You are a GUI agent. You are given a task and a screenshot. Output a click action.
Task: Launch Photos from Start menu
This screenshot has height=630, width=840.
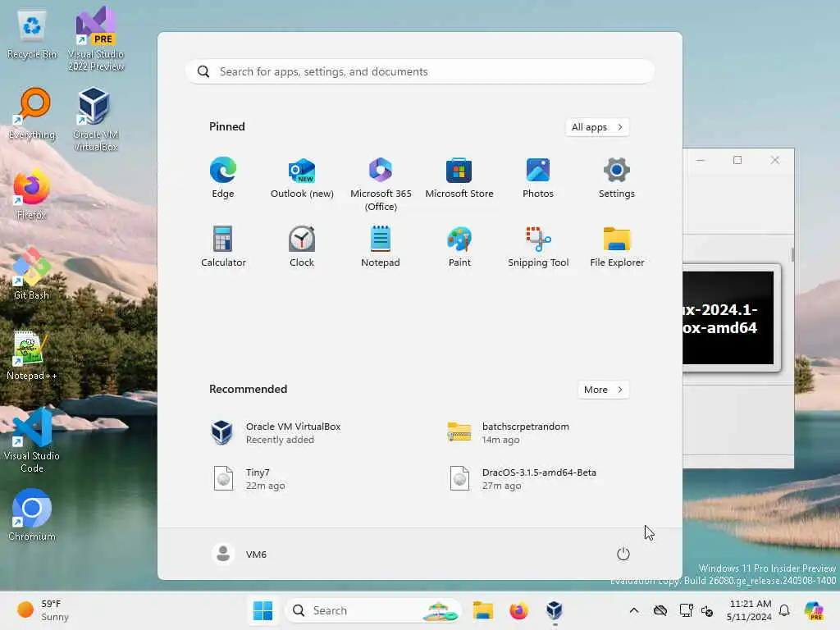point(538,178)
